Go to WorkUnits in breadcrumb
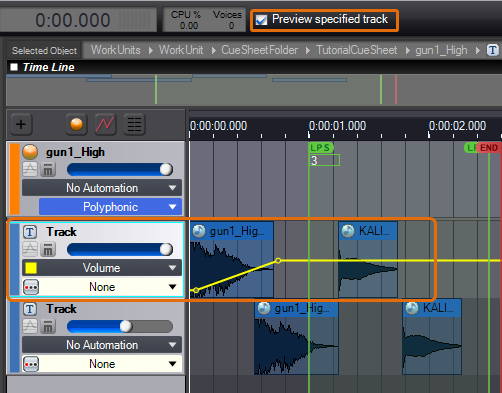Screen dimensions: 502x393 116,50
